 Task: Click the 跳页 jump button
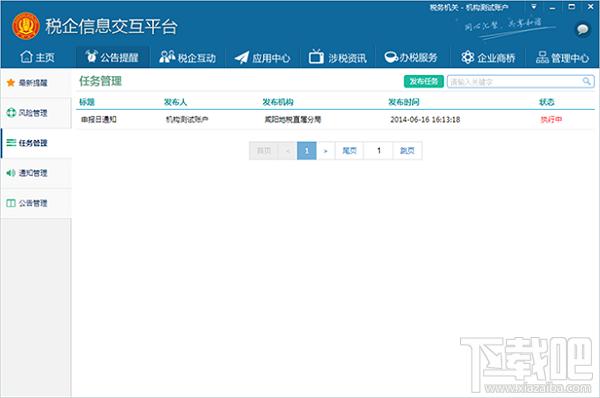click(x=407, y=151)
